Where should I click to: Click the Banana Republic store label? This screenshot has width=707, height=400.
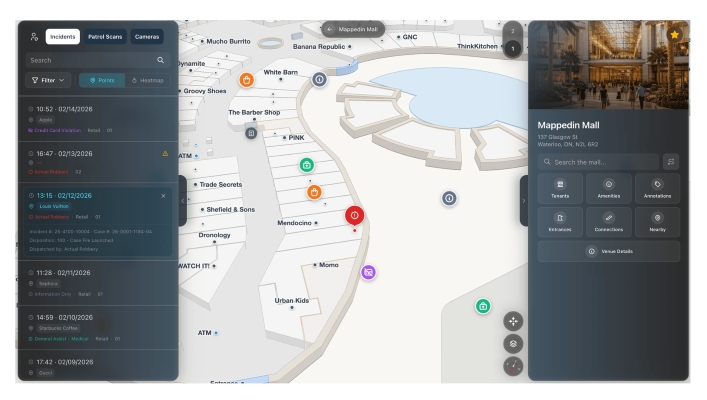pos(319,47)
